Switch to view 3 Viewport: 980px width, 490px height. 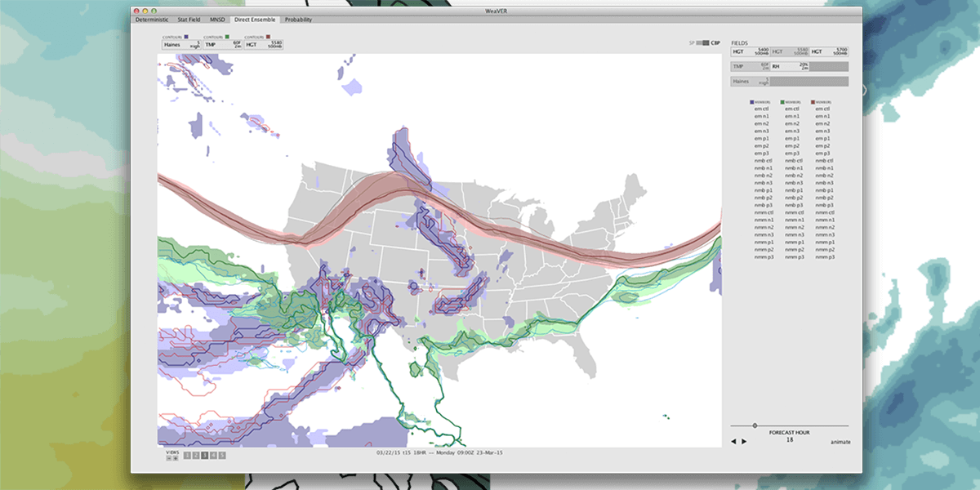(204, 455)
